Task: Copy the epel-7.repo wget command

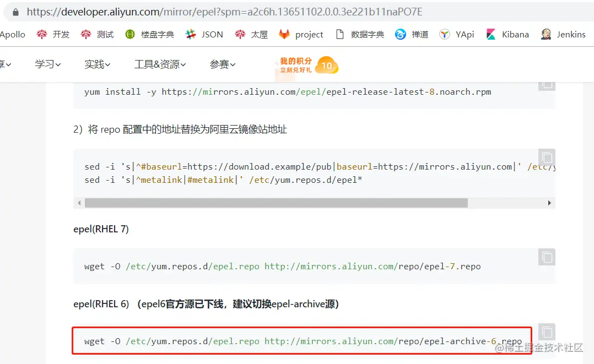Action: tap(547, 257)
